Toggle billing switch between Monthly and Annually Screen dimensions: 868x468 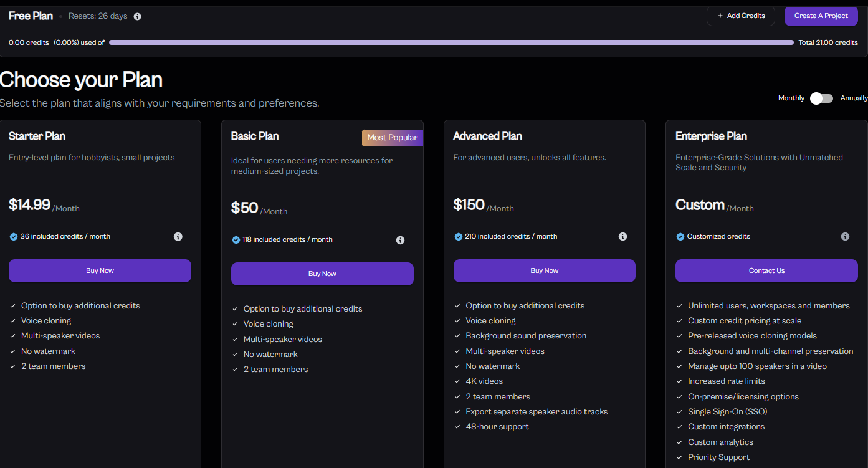click(x=821, y=98)
